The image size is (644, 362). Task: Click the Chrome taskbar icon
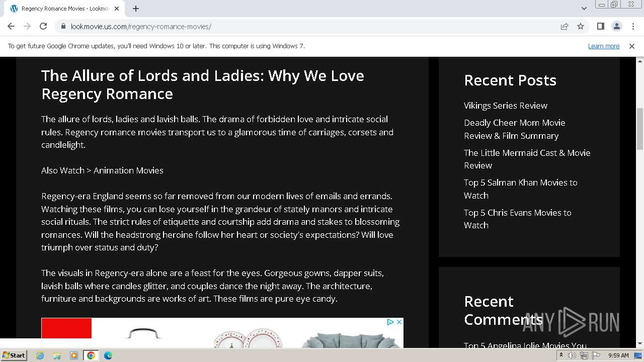91,355
